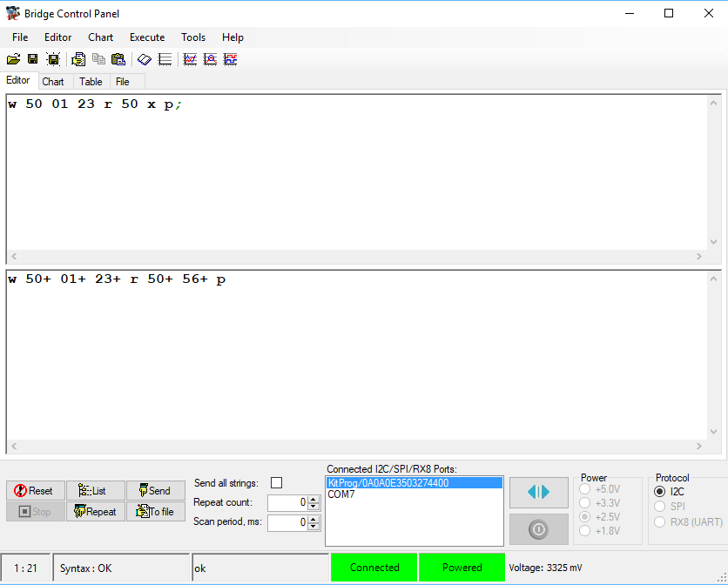Click the To file button

tap(156, 512)
